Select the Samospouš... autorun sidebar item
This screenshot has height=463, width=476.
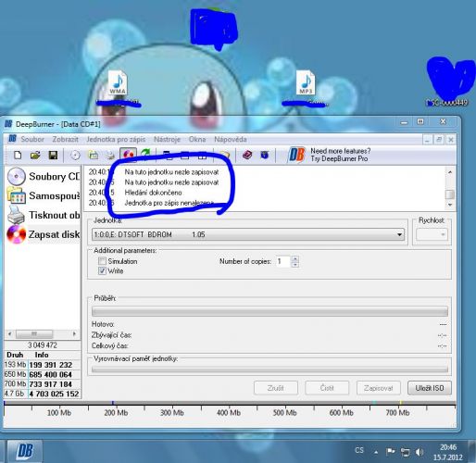point(44,195)
